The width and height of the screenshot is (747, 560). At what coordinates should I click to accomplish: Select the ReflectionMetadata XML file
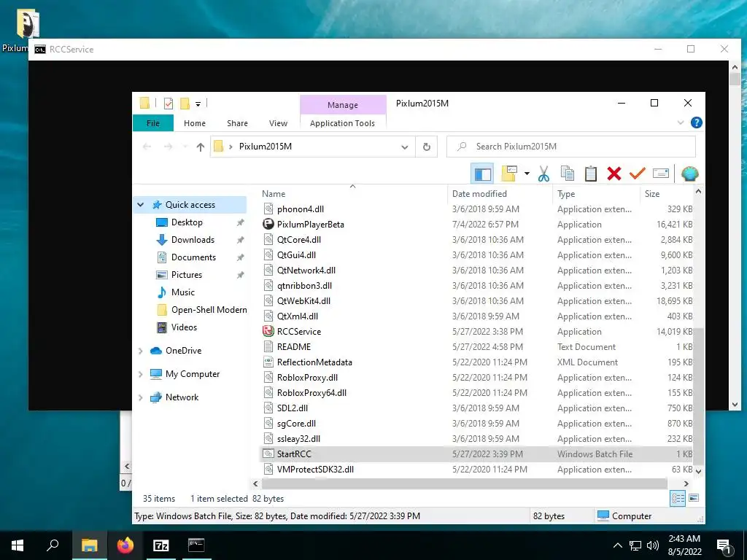click(x=314, y=362)
